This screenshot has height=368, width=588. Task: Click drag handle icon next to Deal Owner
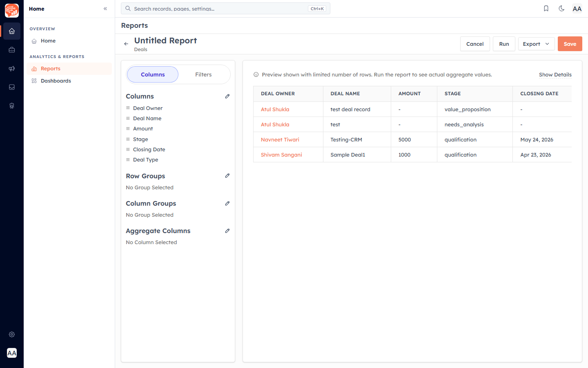point(128,108)
